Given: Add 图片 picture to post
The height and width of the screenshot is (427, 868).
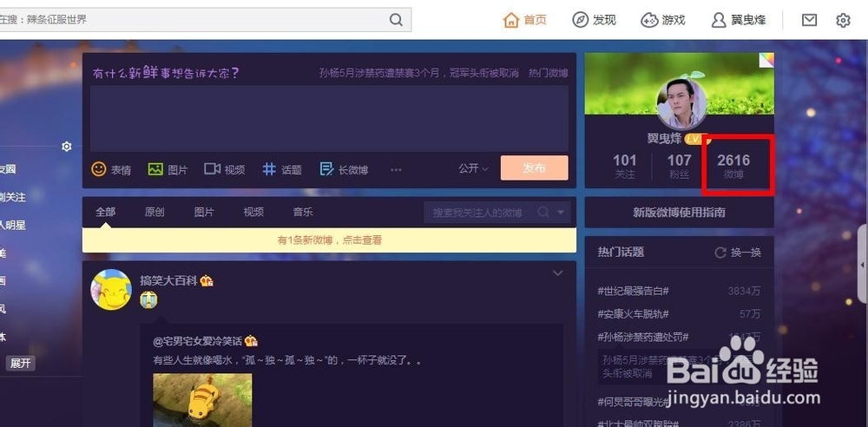Looking at the screenshot, I should pyautogui.click(x=168, y=169).
